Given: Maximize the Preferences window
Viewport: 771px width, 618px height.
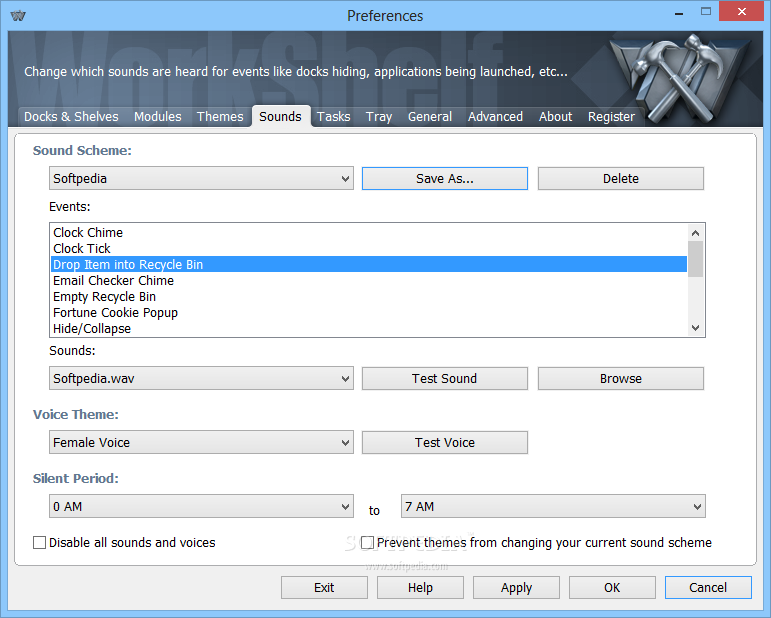Looking at the screenshot, I should tap(706, 12).
